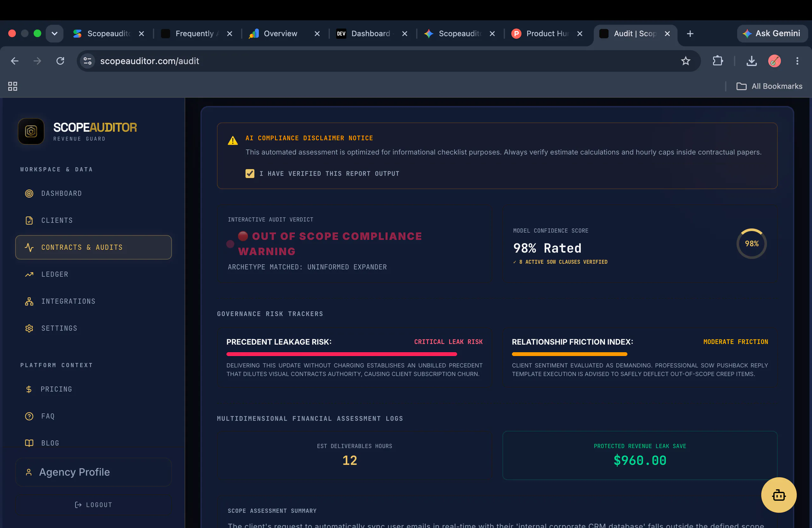This screenshot has height=528, width=812.
Task: Close the Audit | Scope tab
Action: [x=667, y=33]
